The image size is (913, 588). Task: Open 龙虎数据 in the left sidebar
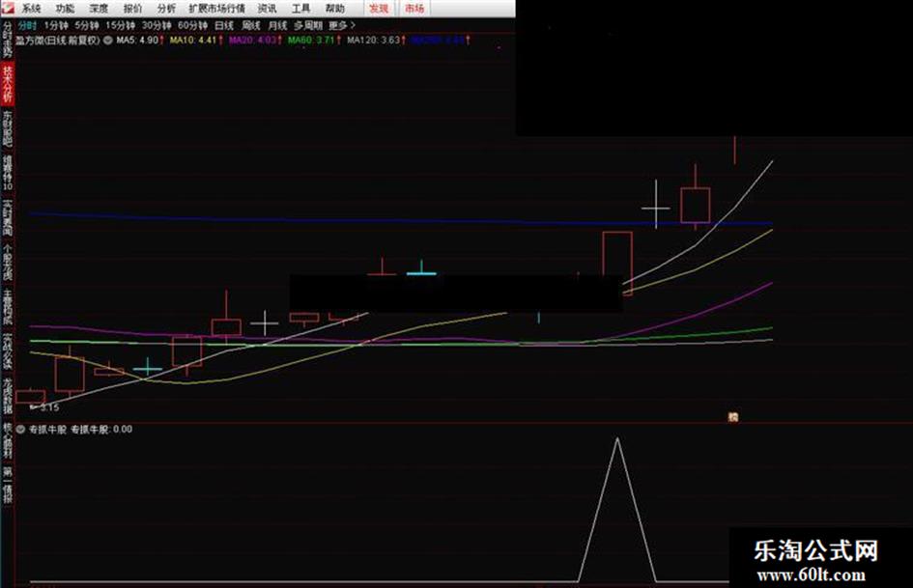click(x=8, y=396)
